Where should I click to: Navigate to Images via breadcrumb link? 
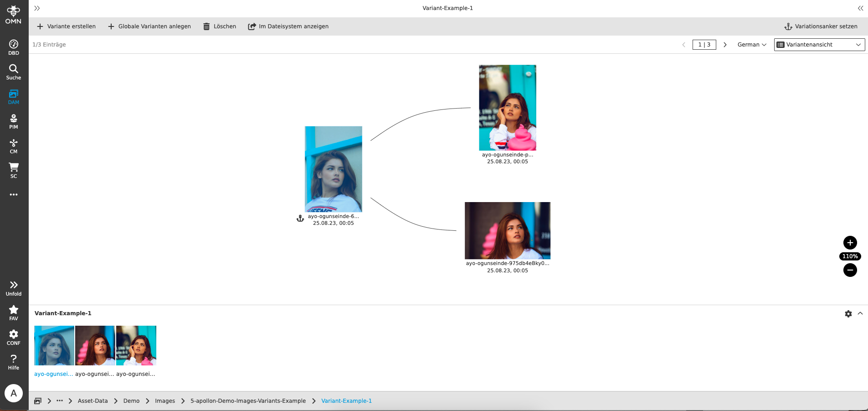[164, 401]
